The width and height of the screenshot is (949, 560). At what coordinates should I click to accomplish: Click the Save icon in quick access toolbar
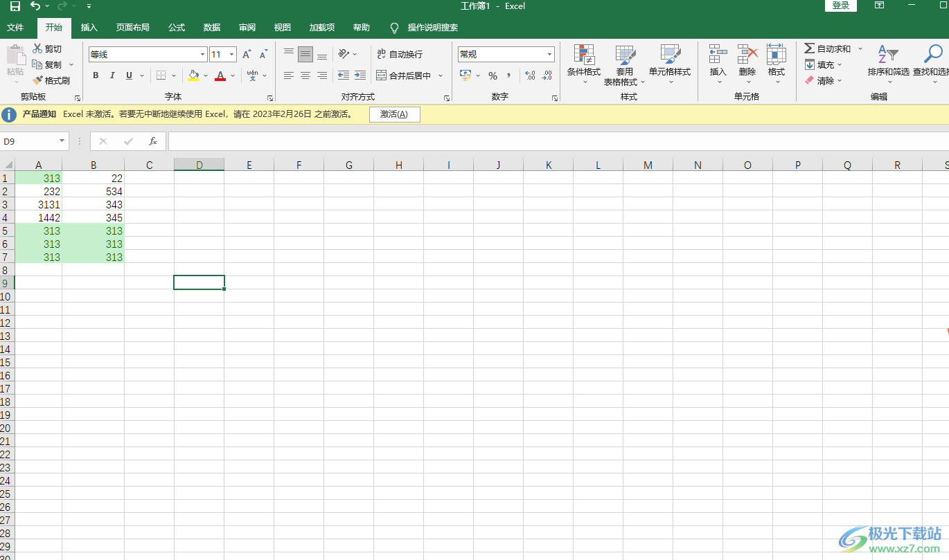(x=15, y=6)
